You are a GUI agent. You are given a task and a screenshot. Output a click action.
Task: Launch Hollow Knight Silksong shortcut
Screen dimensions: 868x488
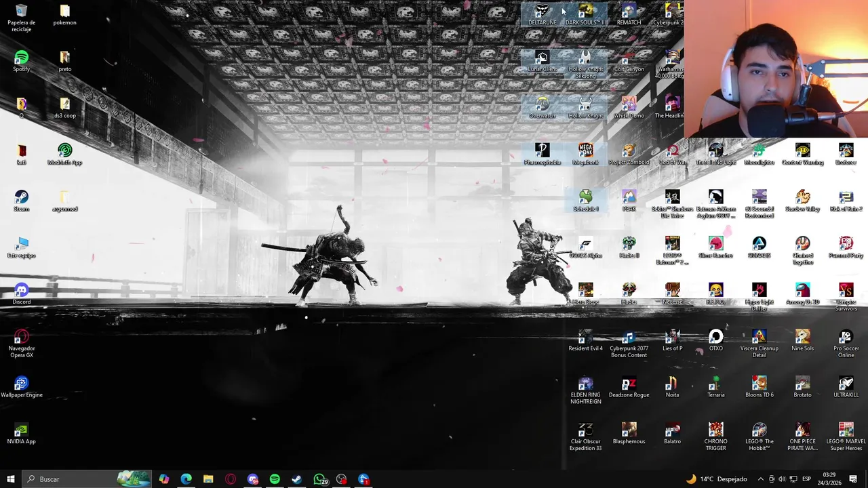point(585,64)
